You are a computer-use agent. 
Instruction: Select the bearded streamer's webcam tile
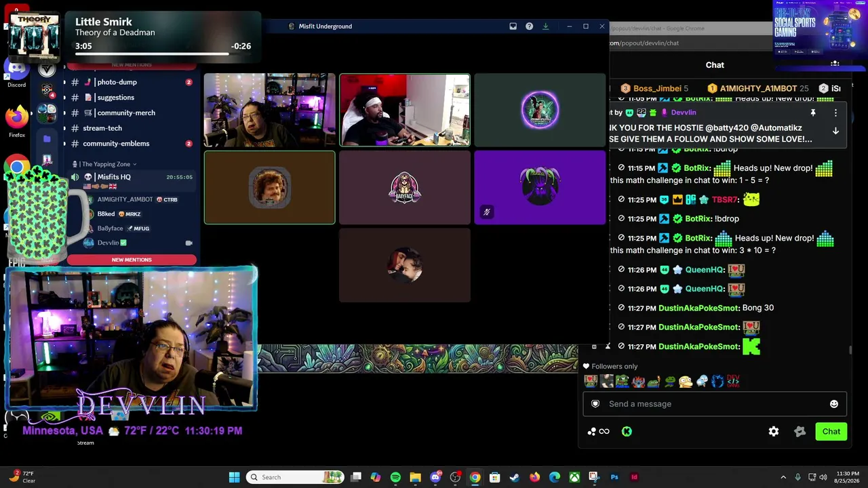pyautogui.click(x=270, y=110)
